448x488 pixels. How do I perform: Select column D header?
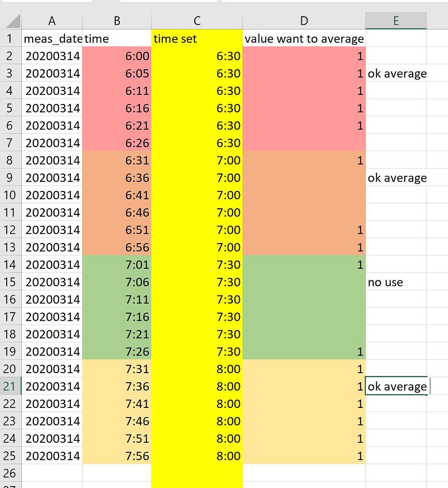pyautogui.click(x=304, y=20)
